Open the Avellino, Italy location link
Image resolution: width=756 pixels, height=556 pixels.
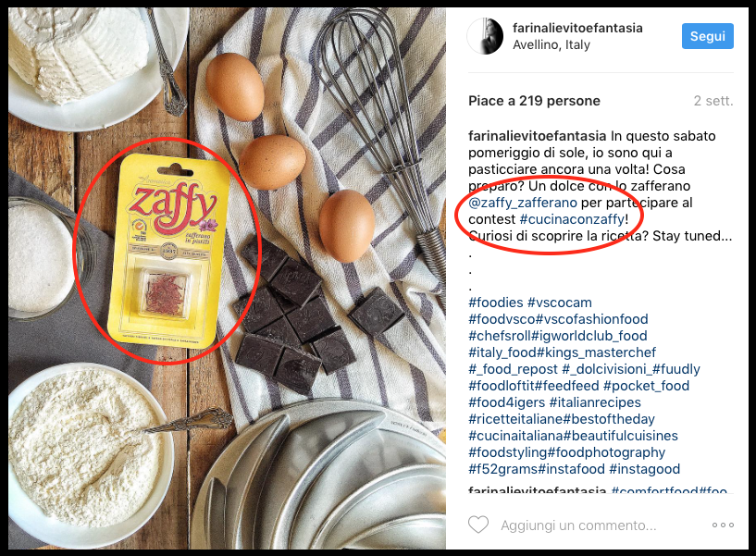[552, 44]
